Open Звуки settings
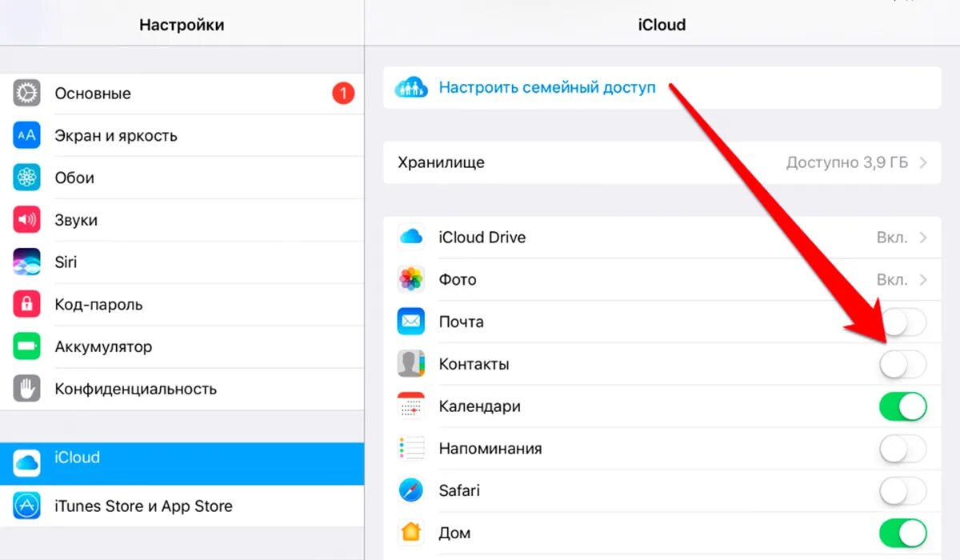Image resolution: width=960 pixels, height=560 pixels. (x=182, y=220)
